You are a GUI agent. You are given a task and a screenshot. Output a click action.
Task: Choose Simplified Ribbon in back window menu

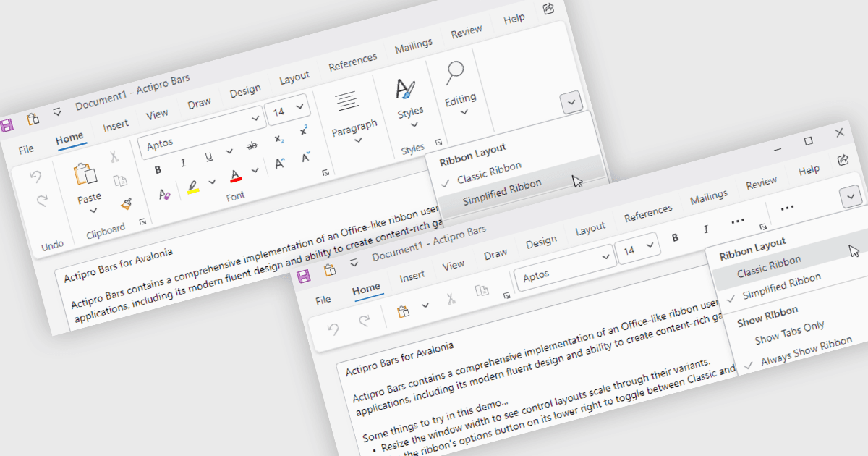tap(502, 192)
